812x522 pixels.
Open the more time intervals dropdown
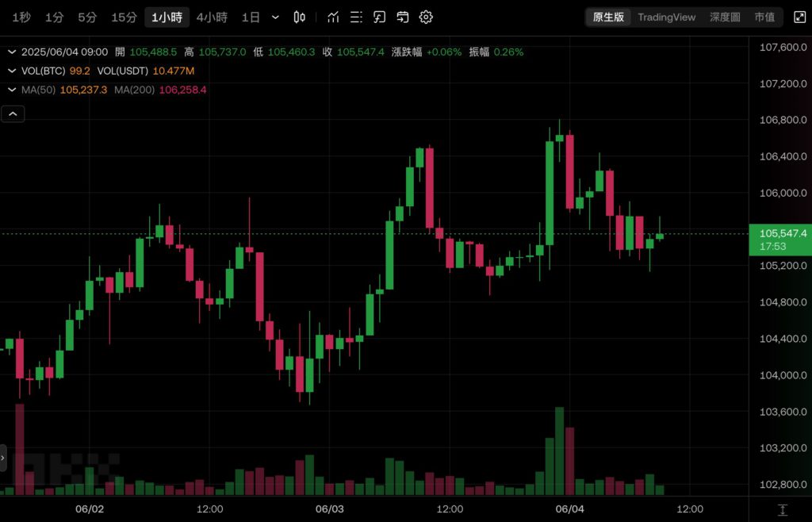tap(275, 17)
